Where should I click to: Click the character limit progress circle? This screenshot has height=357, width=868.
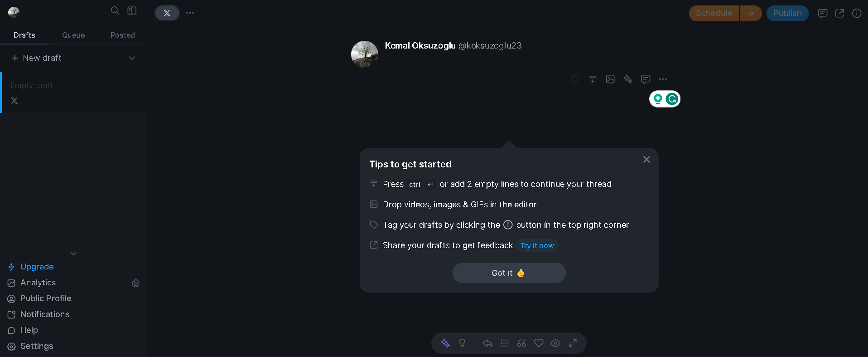click(574, 79)
